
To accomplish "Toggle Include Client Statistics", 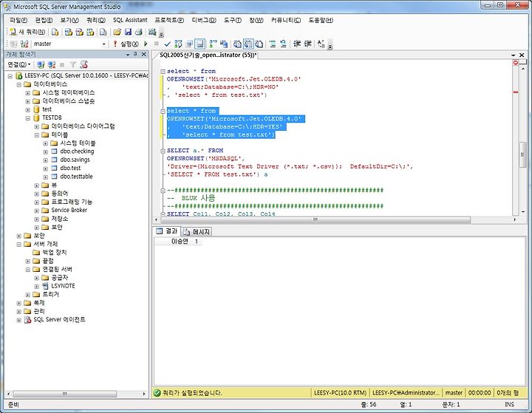I will [224, 44].
